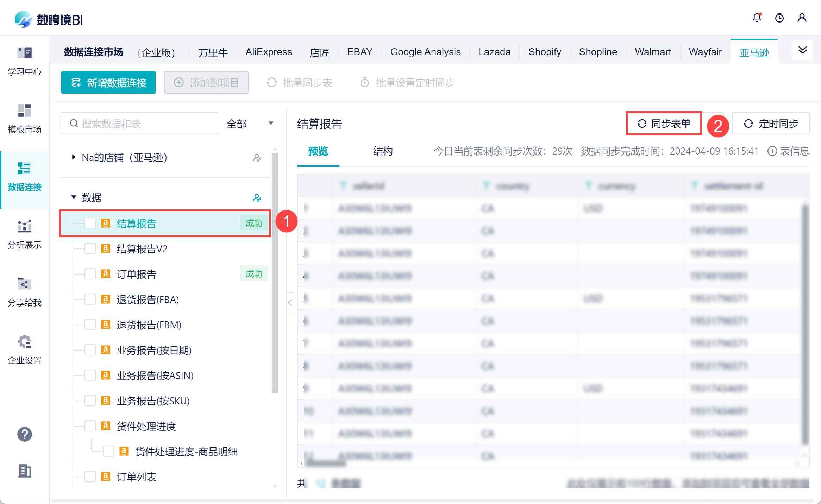Click the 定时同步 button
The height and width of the screenshot is (504, 821).
pos(771,124)
